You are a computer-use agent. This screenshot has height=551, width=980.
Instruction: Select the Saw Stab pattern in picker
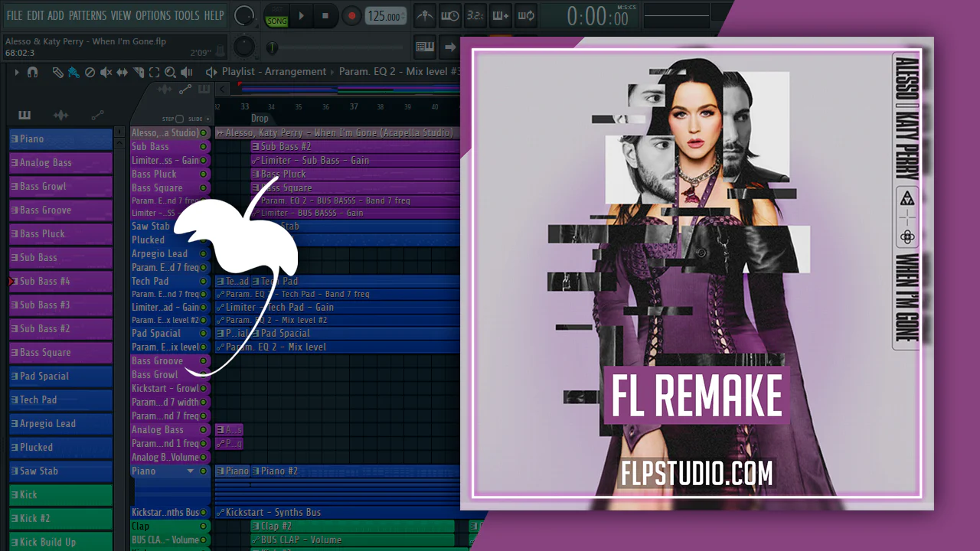tap(60, 471)
